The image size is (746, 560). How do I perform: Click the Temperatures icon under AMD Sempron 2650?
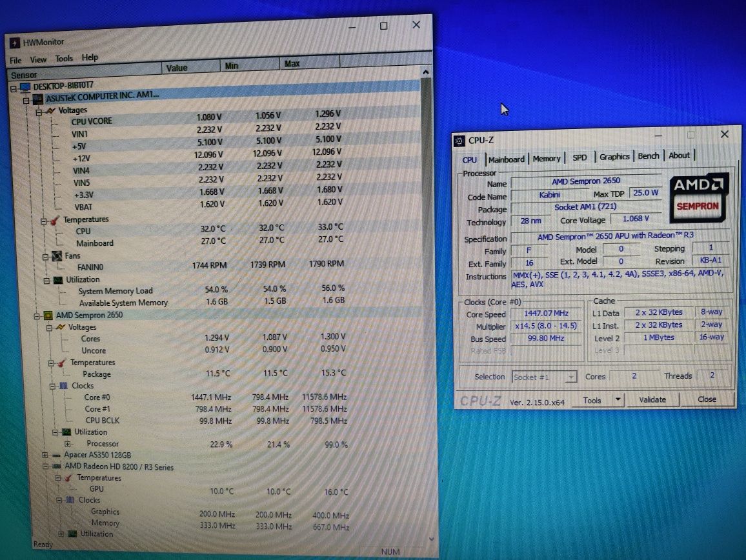pos(61,363)
